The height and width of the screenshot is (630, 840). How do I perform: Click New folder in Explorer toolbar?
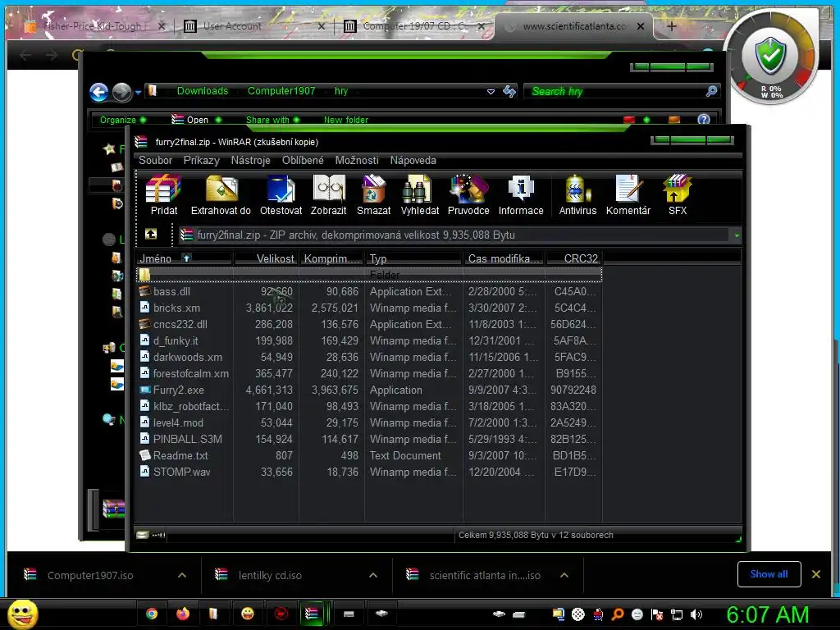click(x=346, y=120)
